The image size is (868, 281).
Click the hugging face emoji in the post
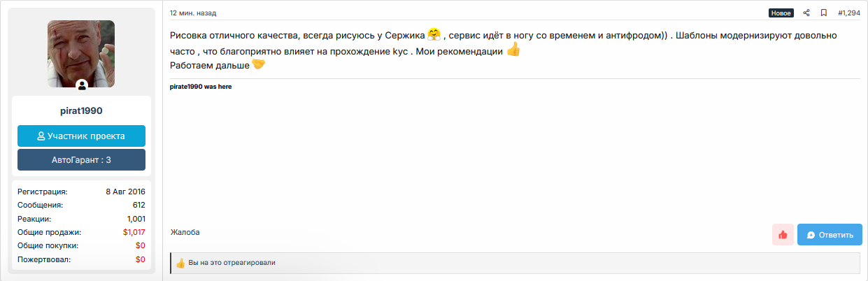pos(434,34)
